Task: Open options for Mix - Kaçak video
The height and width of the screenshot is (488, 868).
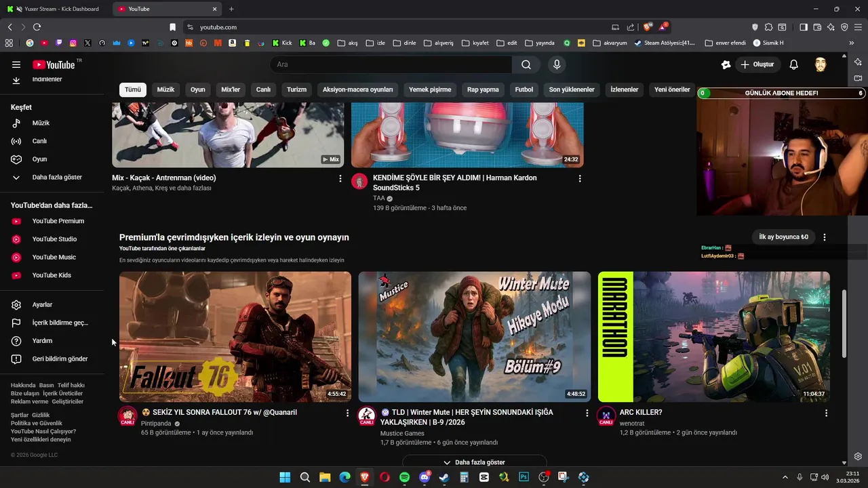Action: click(x=340, y=178)
